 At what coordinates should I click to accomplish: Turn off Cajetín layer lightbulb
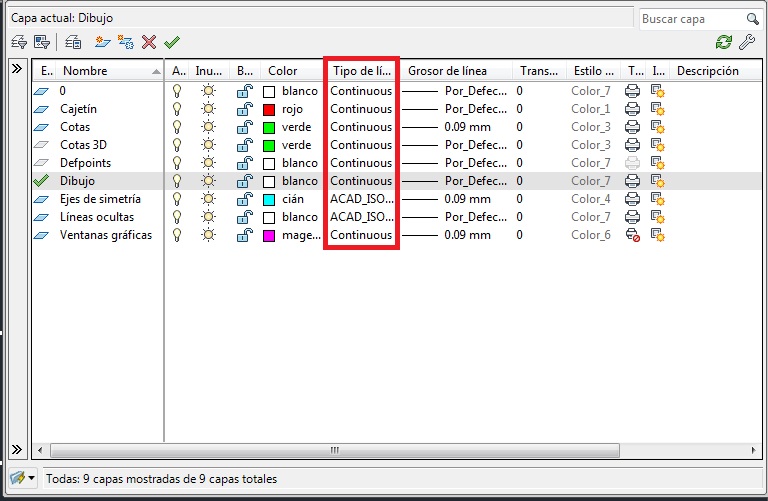(177, 109)
